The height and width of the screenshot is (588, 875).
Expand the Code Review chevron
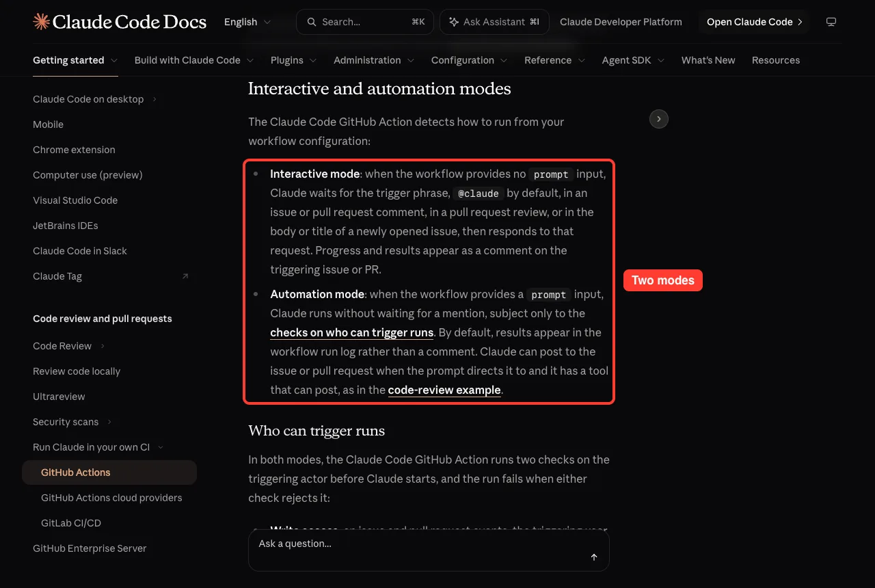[x=103, y=346]
